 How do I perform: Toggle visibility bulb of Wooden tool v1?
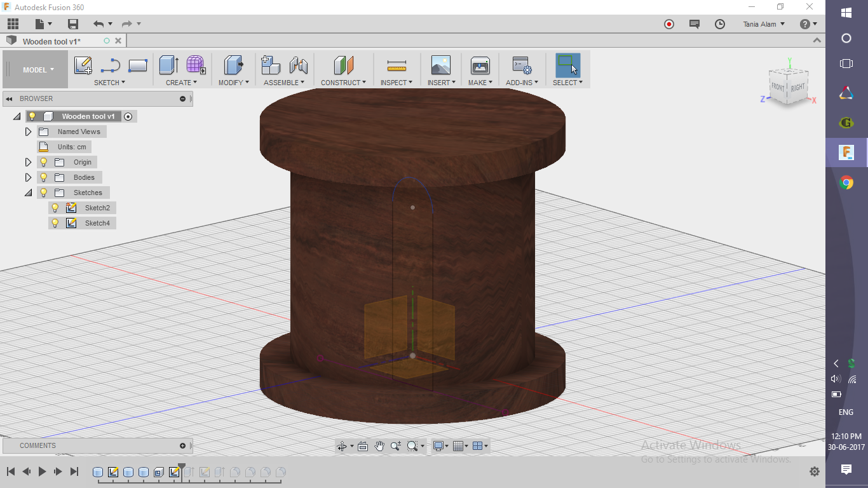coord(32,116)
